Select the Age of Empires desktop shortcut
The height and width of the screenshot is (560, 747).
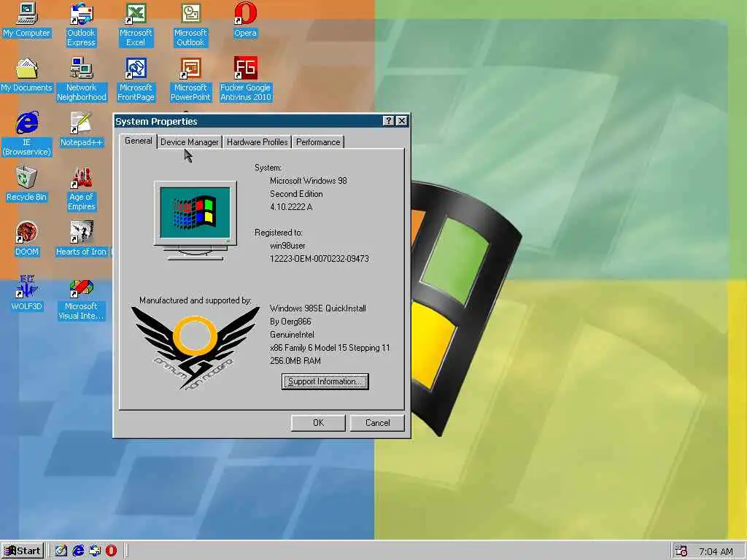coord(82,189)
